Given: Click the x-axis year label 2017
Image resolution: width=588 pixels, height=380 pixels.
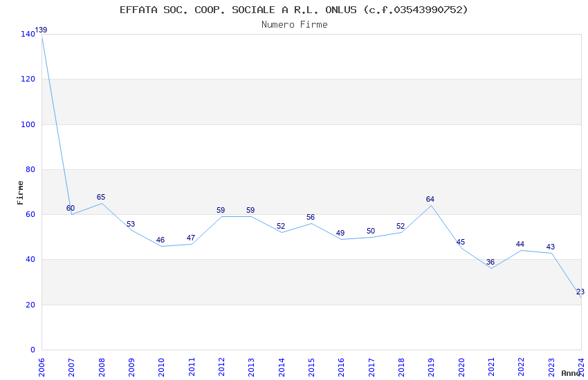Looking at the screenshot, I should [371, 368].
